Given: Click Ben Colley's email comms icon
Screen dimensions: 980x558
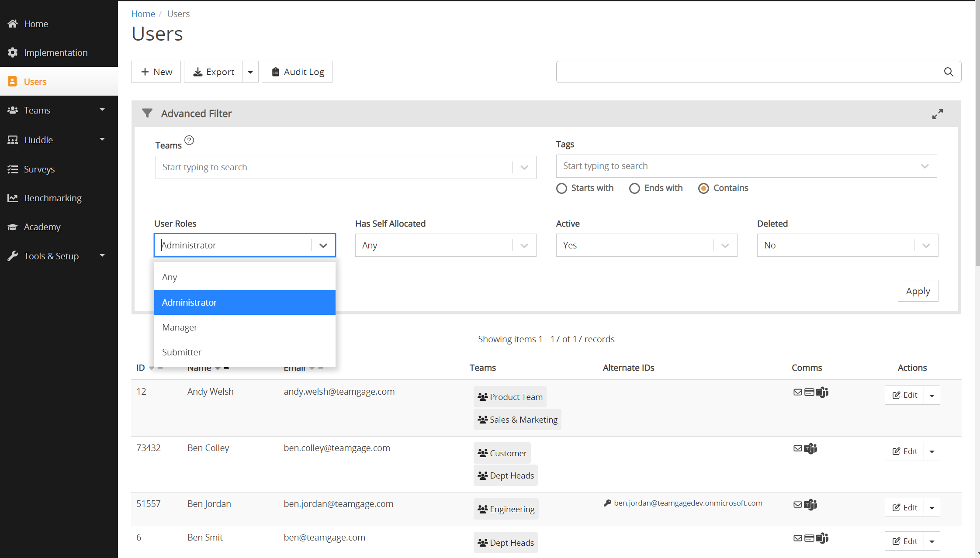Looking at the screenshot, I should point(798,448).
